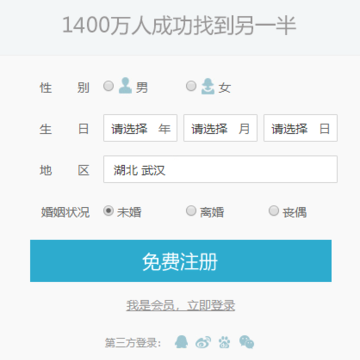Viewport: 360px width, 360px height.
Task: Choose the 离婚 marital status radio
Action: (191, 211)
